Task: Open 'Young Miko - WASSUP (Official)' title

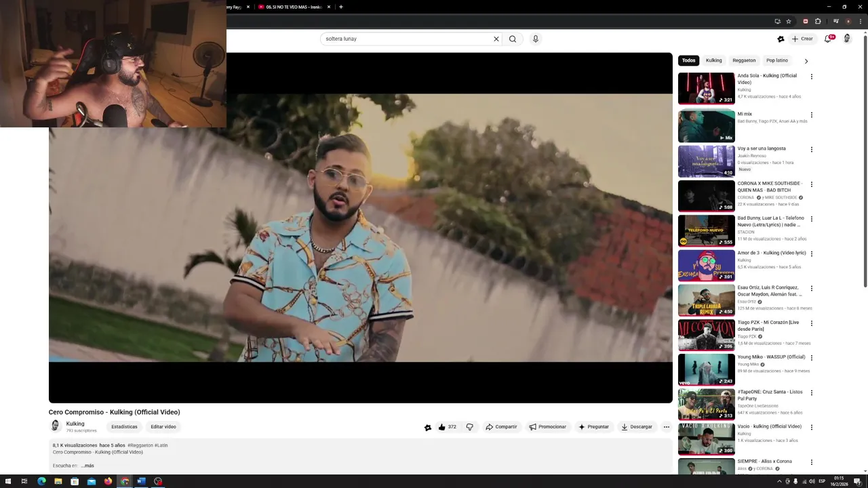Action: 771,357
